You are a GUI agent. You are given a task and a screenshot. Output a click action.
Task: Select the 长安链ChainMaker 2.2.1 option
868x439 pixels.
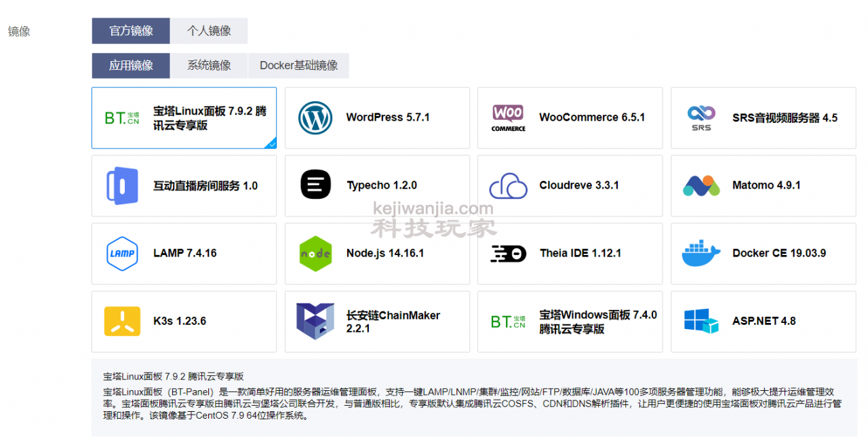point(377,322)
